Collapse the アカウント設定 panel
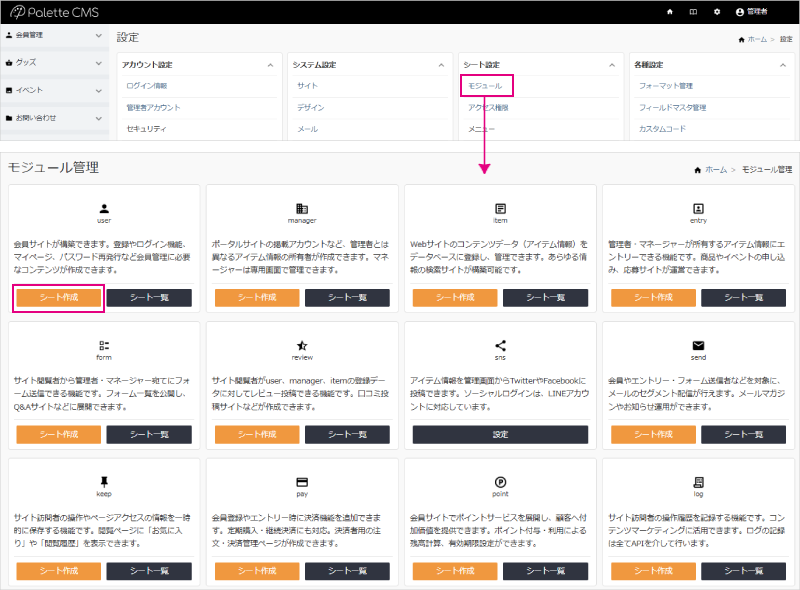 (x=270, y=65)
